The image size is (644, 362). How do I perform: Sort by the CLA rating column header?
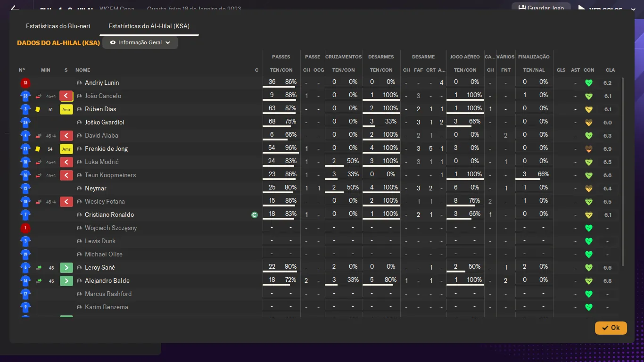click(610, 70)
